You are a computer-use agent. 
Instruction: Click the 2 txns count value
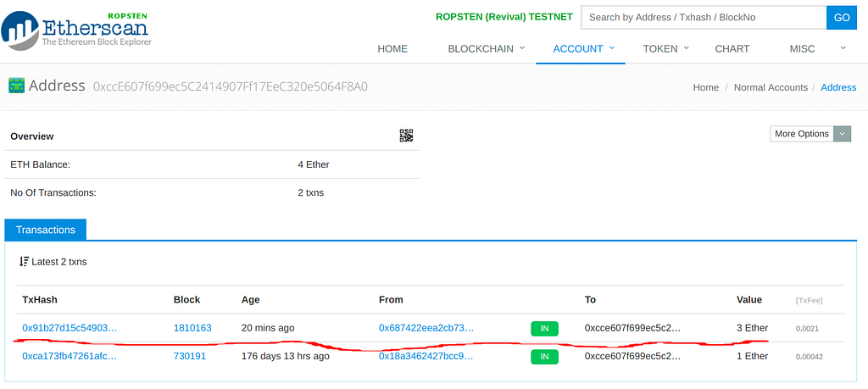click(310, 193)
